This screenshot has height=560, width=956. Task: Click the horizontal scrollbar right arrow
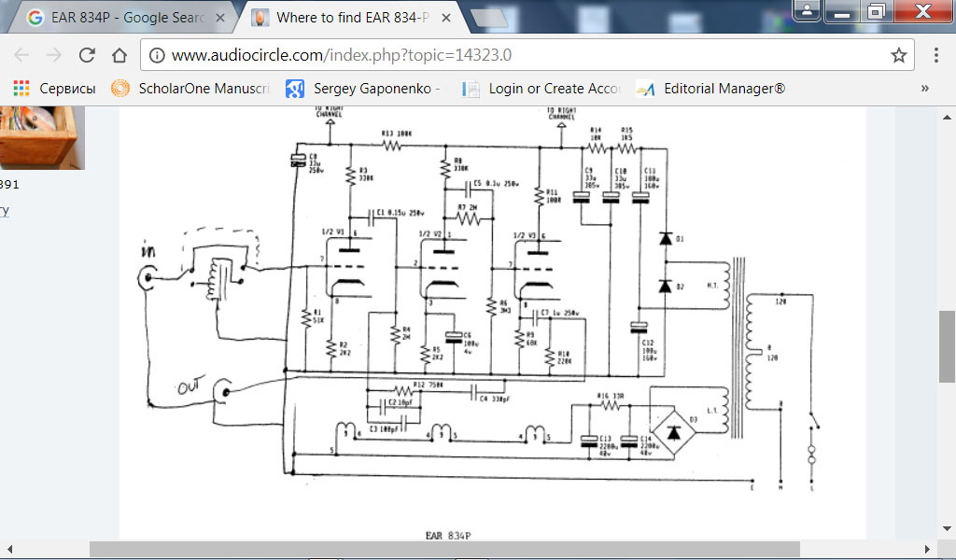click(x=927, y=549)
